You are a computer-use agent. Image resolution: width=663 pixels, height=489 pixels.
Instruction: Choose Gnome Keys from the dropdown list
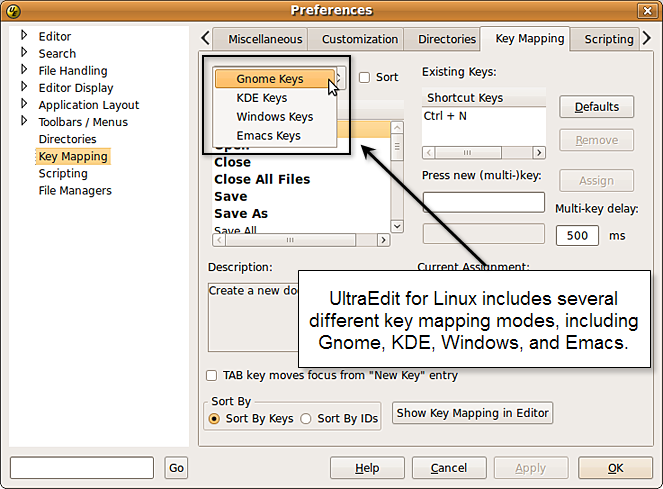point(274,79)
